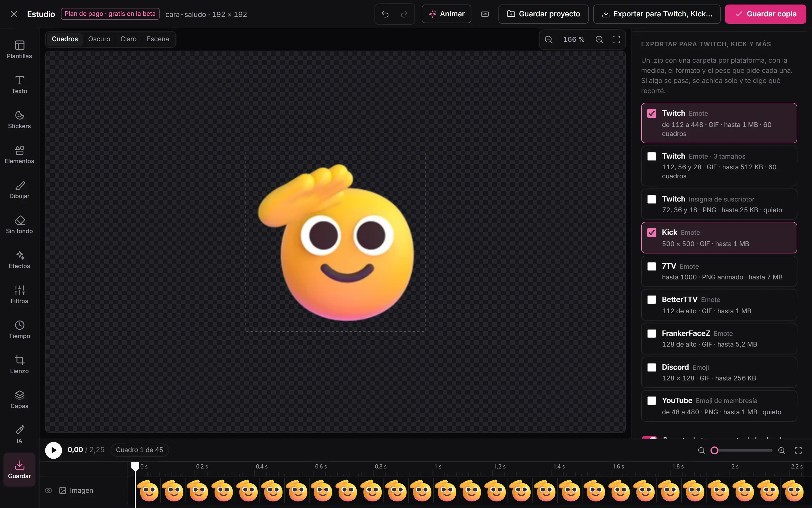Hide the Imagen layer with eye icon

click(x=49, y=491)
